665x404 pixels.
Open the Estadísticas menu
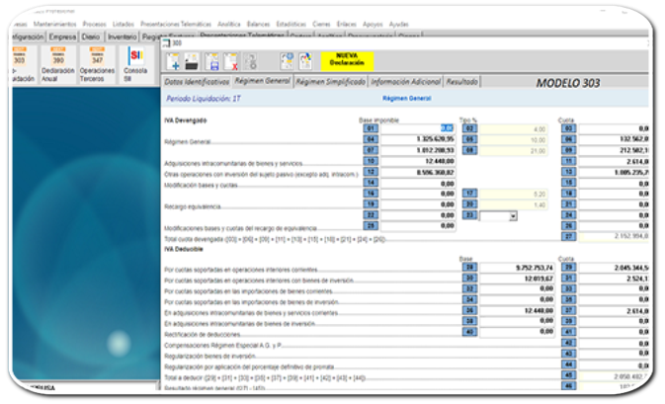click(x=291, y=24)
